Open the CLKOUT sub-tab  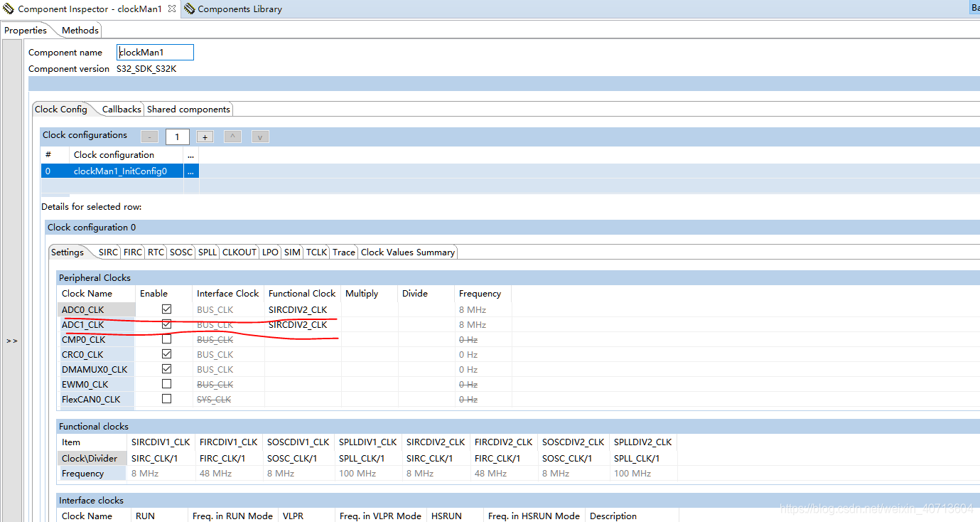[x=239, y=252]
